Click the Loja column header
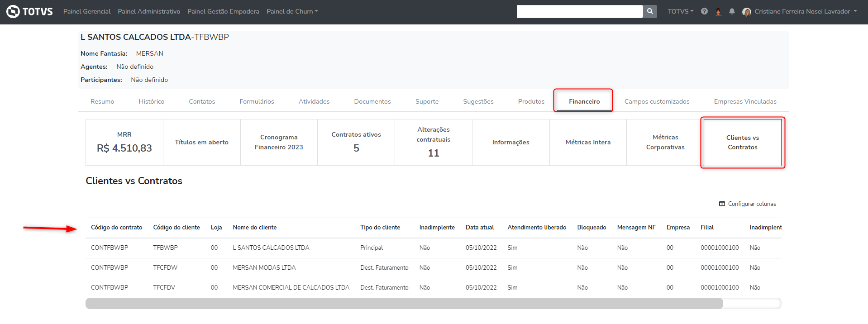The height and width of the screenshot is (324, 868). (216, 227)
